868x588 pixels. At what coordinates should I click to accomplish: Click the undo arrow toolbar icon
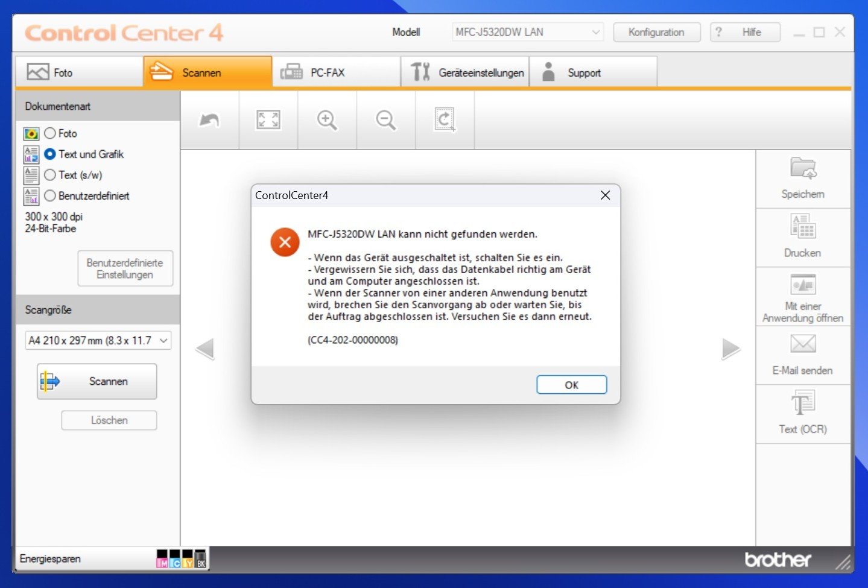(x=209, y=120)
